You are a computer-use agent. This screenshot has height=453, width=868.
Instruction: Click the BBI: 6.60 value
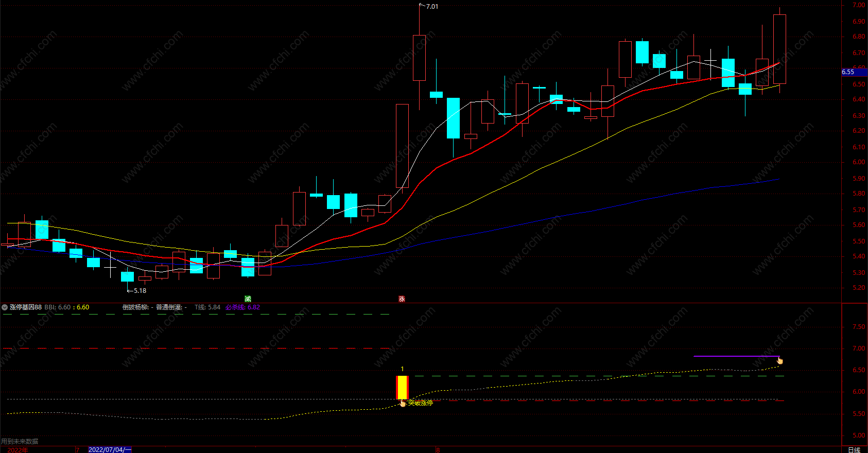coord(58,307)
